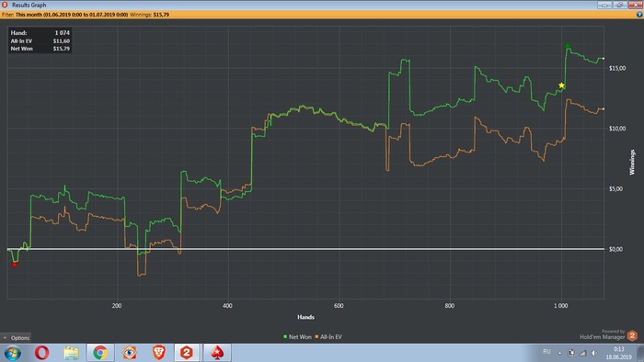Click the 600 hands axis label
The height and width of the screenshot is (362, 644).
339,305
